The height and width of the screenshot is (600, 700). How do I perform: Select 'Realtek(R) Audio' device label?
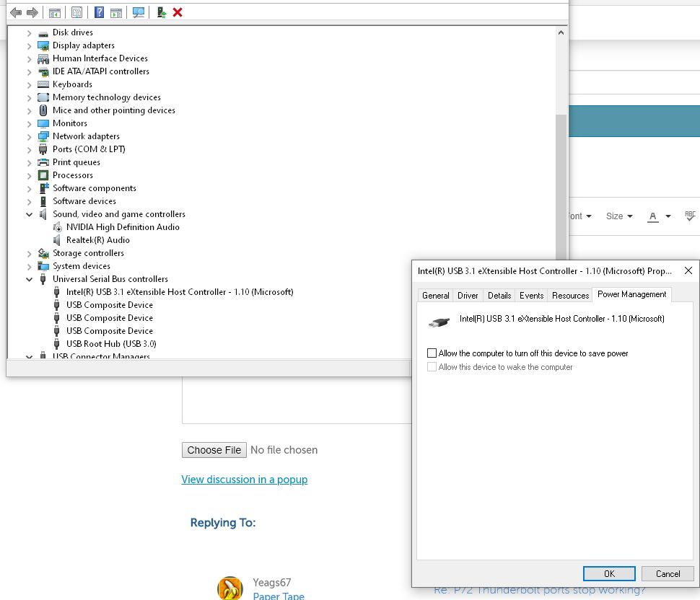[97, 240]
